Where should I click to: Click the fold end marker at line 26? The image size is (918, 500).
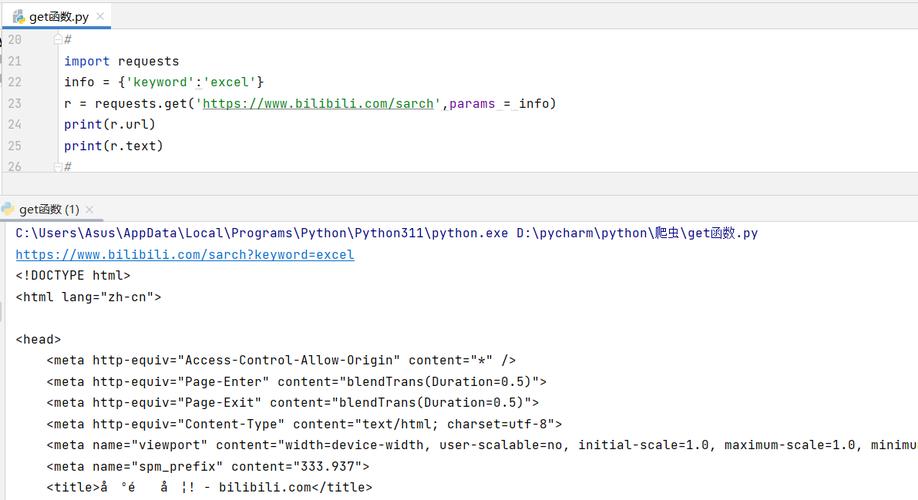(57, 166)
